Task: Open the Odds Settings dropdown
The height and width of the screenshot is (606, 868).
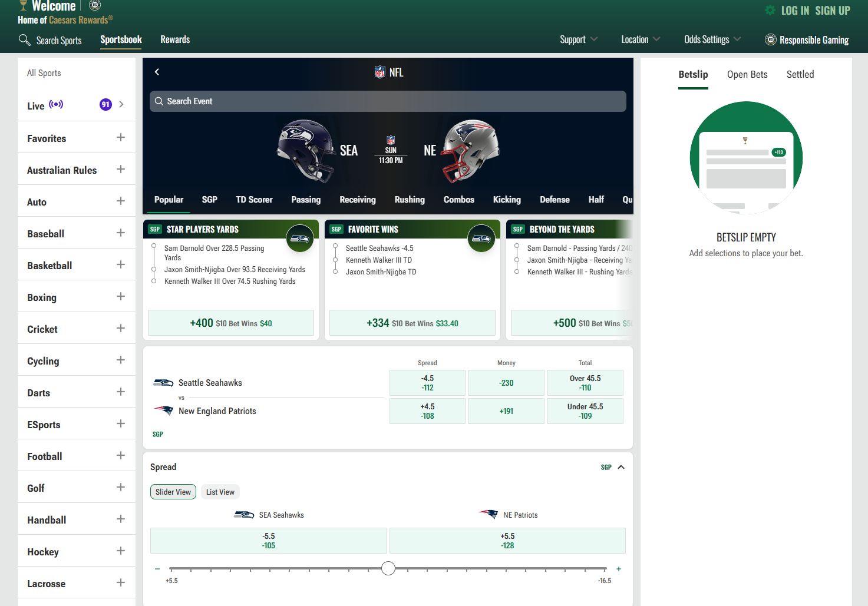Action: (x=712, y=39)
